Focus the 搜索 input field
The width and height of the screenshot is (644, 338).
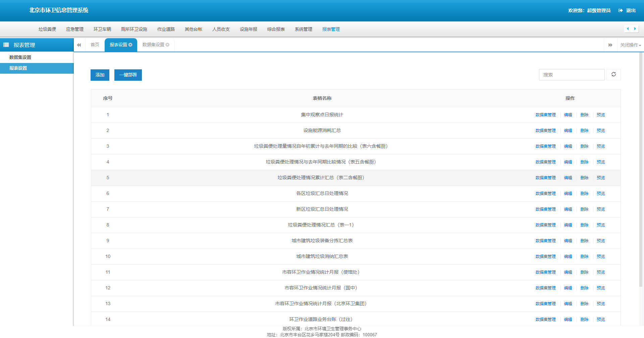pos(572,75)
